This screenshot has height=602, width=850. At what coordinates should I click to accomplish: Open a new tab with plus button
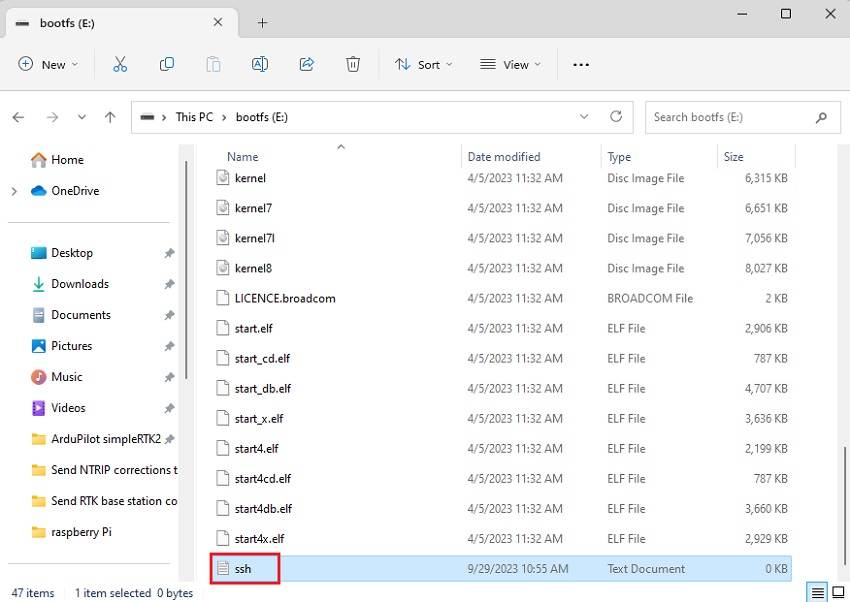pyautogui.click(x=263, y=22)
